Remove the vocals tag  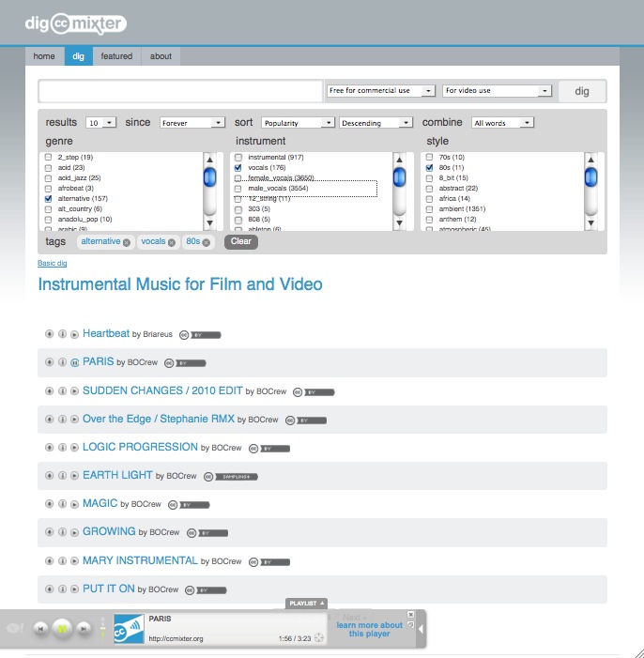(x=171, y=242)
